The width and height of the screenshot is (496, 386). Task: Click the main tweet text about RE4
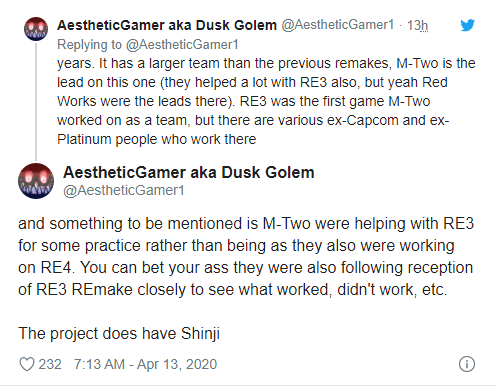(246, 256)
